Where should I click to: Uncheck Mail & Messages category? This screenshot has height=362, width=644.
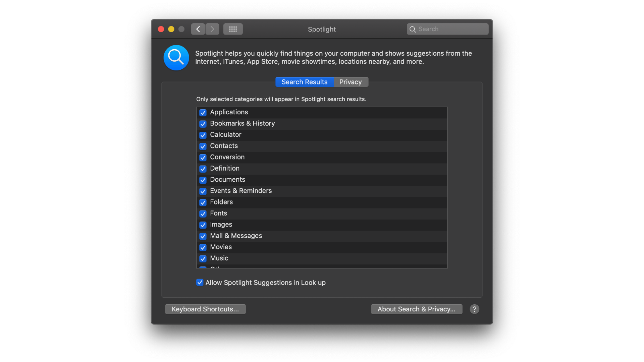click(203, 236)
